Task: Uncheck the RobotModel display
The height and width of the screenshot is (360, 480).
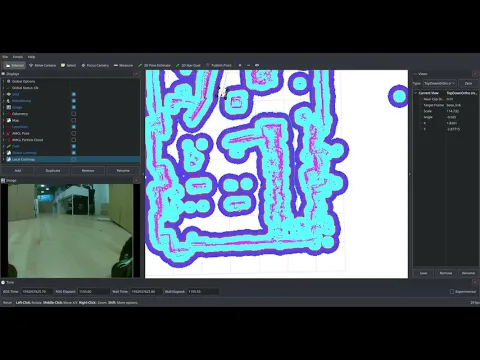Action: [x=74, y=101]
